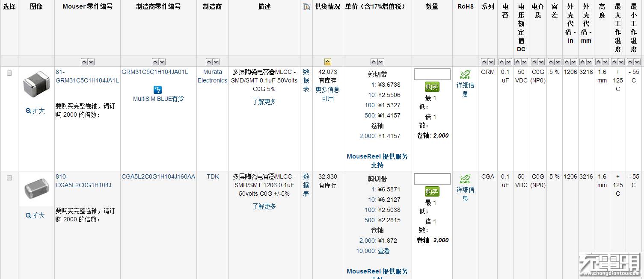
Task: Click 2,000: reel price break for TDK
Action: pos(368,241)
